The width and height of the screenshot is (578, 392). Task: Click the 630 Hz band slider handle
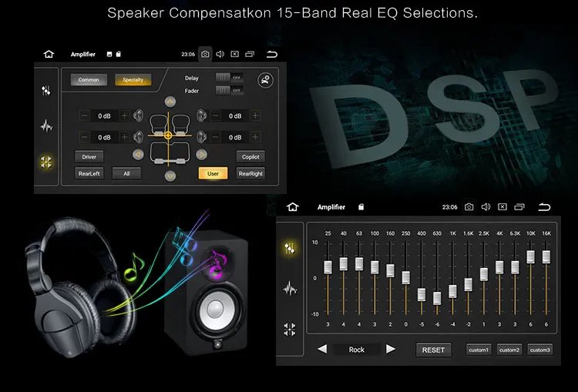(437, 298)
